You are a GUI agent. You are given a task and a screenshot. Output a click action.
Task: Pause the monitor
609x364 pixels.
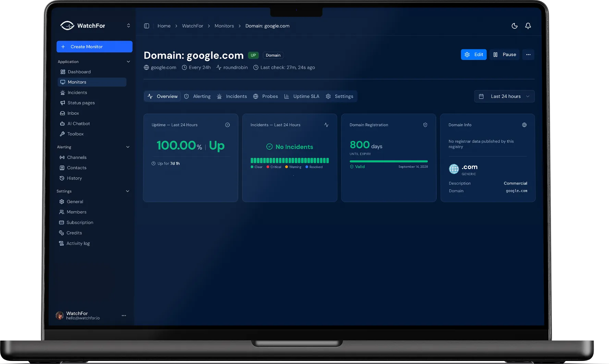pyautogui.click(x=504, y=55)
